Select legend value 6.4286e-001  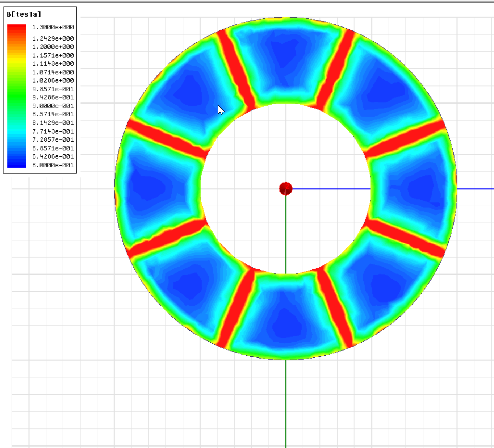click(53, 156)
